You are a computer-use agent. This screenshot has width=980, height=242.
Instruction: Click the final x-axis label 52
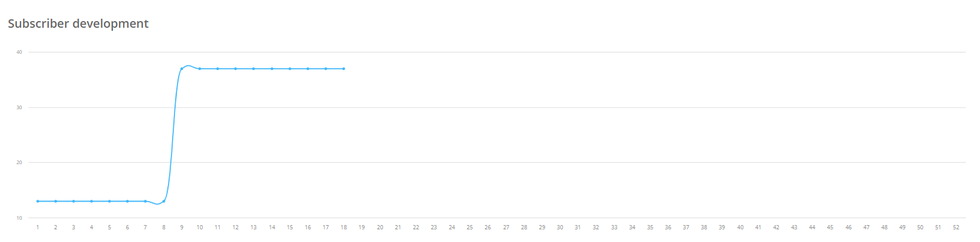point(956,228)
